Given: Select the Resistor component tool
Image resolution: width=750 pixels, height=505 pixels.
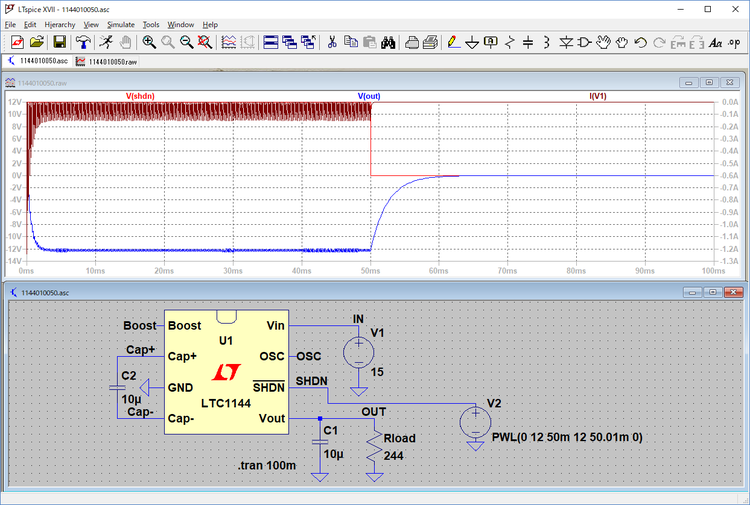Looking at the screenshot, I should click(x=510, y=42).
